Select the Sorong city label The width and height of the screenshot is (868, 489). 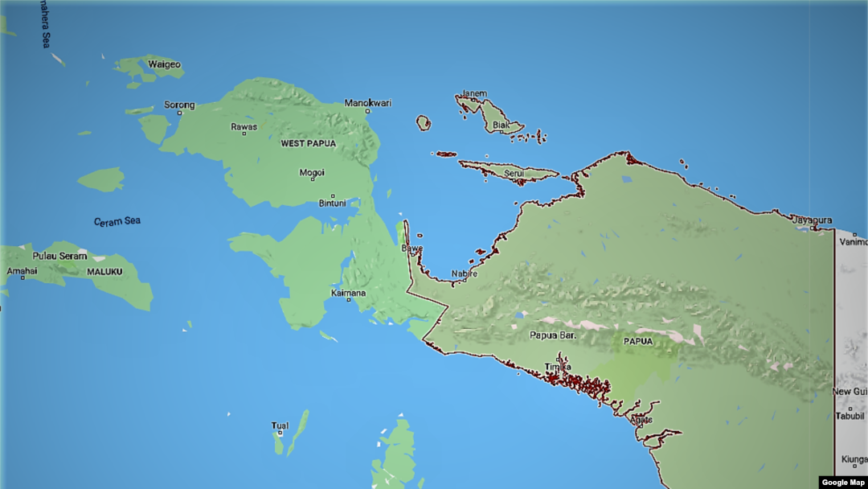coord(179,105)
